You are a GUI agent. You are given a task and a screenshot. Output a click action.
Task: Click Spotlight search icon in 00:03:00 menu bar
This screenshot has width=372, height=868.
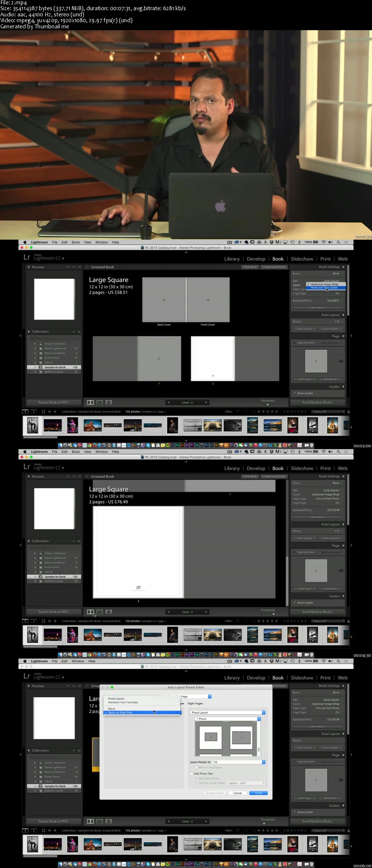pyautogui.click(x=339, y=242)
